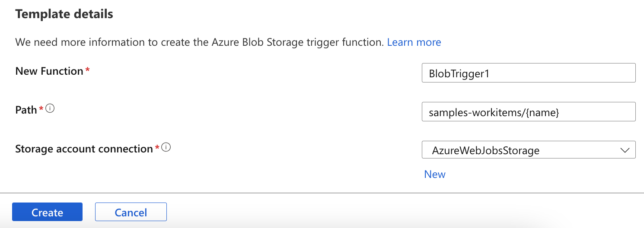Image resolution: width=644 pixels, height=228 pixels.
Task: Click the Storage account connection label
Action: pyautogui.click(x=84, y=149)
